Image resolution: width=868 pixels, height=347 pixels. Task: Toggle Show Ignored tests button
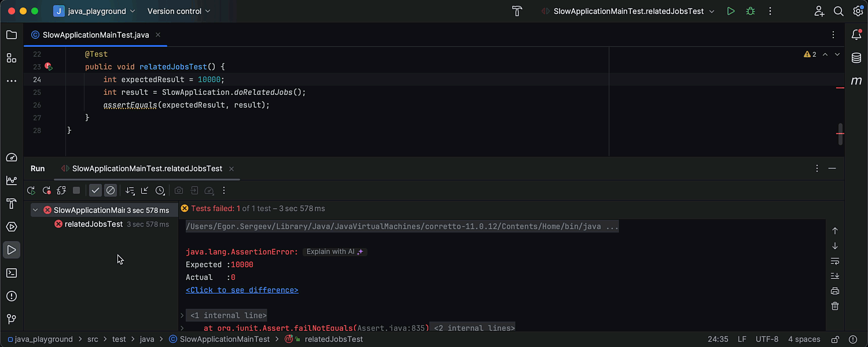pos(111,190)
